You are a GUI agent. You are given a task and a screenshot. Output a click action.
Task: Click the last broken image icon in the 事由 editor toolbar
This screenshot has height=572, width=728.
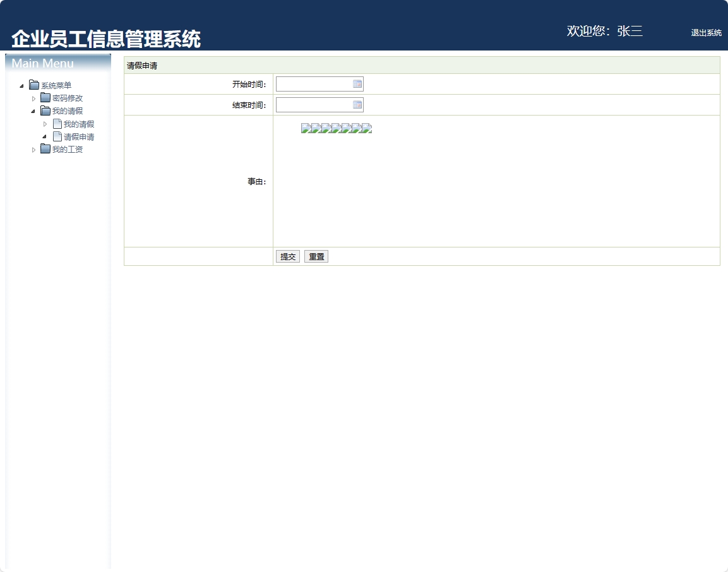[x=367, y=129]
